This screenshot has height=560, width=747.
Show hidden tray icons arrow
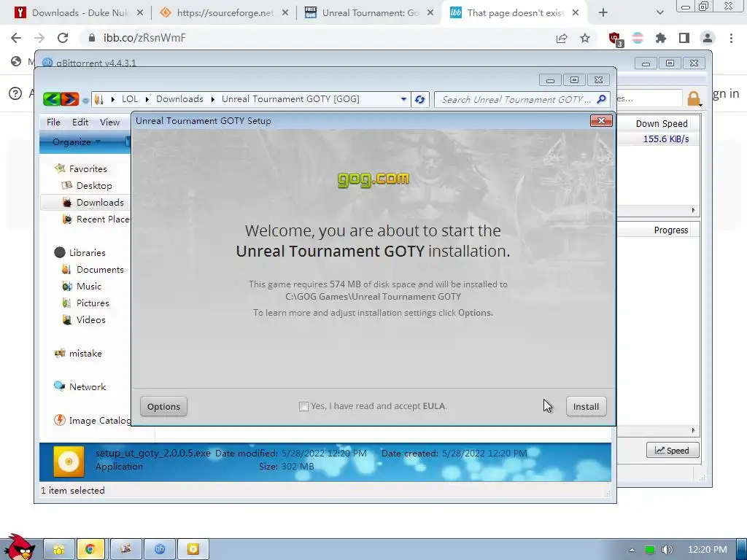(x=632, y=550)
